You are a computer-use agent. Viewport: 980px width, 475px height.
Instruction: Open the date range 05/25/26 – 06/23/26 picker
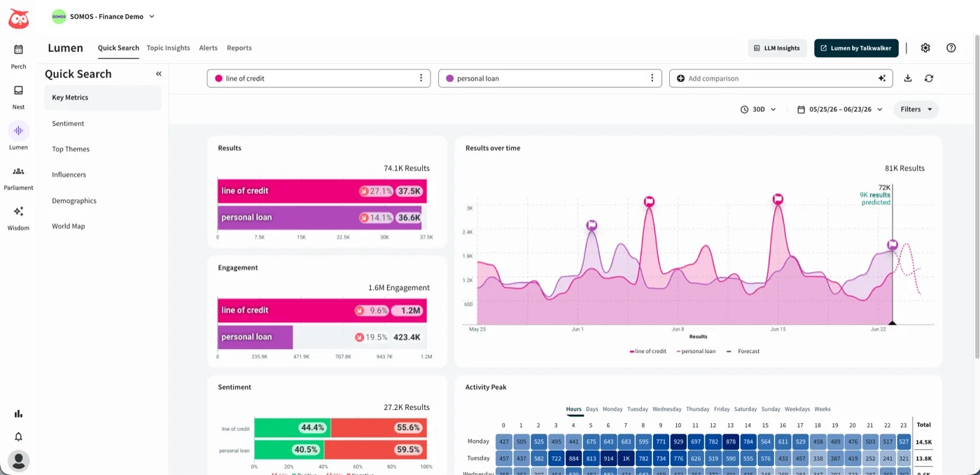tap(840, 109)
